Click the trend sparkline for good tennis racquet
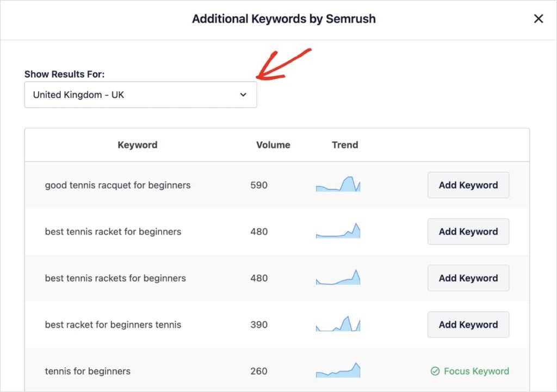This screenshot has height=392, width=557. 337,185
